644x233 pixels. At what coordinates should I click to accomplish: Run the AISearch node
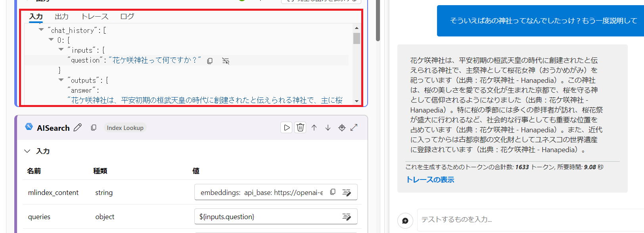coord(286,128)
